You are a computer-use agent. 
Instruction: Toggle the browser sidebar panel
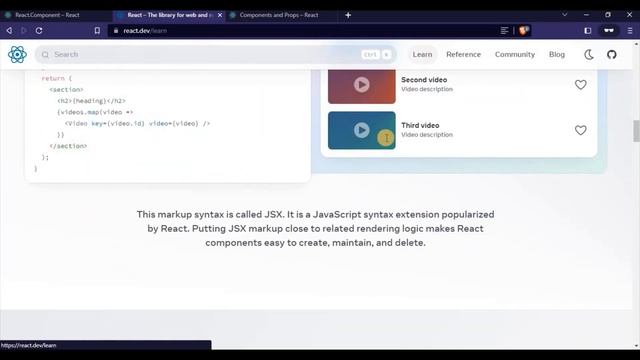588,31
